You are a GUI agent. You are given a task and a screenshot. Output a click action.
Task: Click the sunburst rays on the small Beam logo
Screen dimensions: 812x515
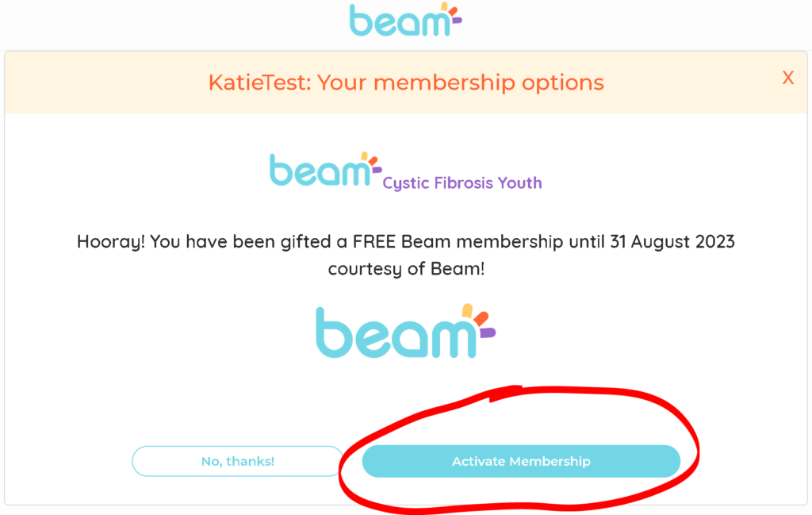pos(371,162)
